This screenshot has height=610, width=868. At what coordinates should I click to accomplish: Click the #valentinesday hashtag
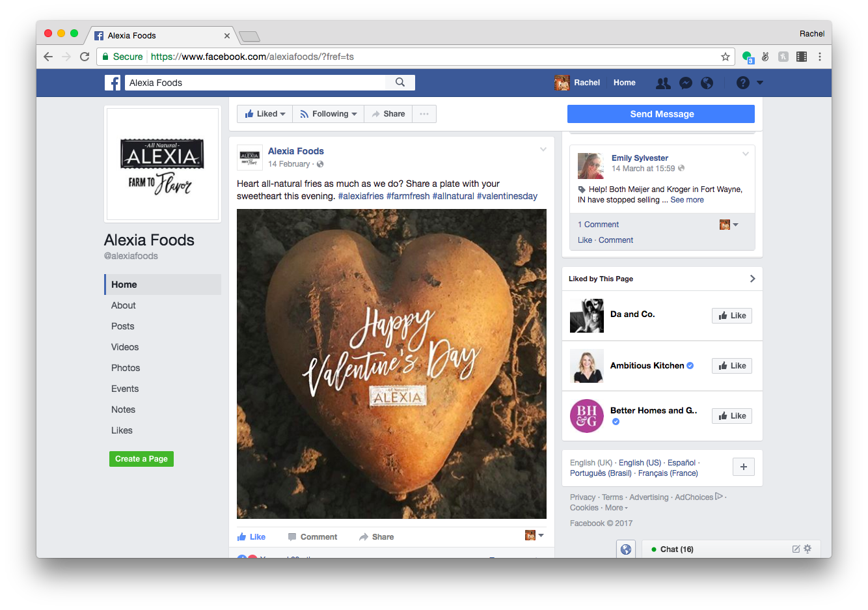tap(507, 196)
